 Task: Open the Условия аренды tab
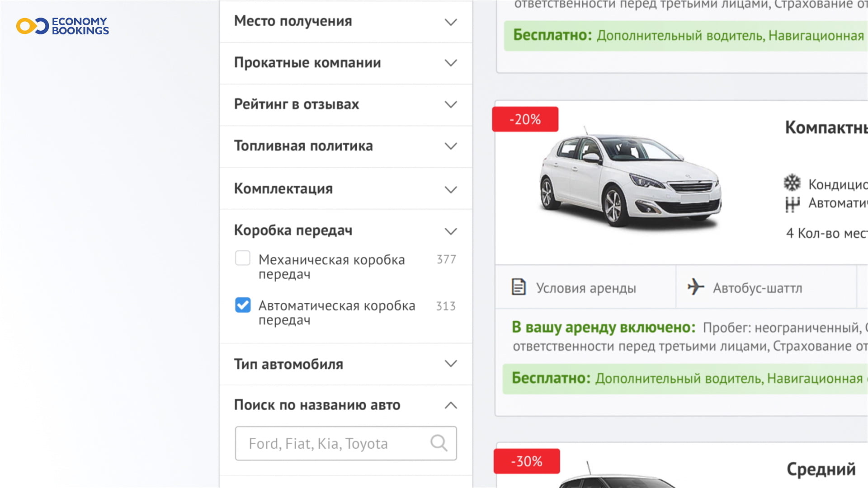coord(585,288)
